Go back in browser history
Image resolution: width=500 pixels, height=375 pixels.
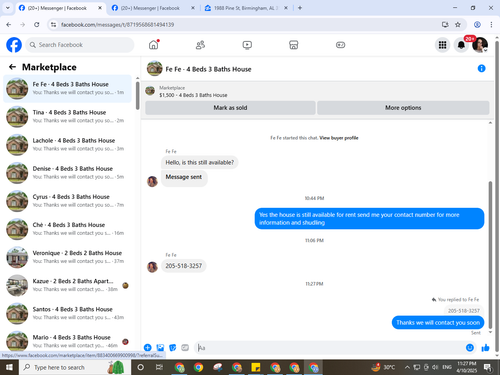pyautogui.click(x=9, y=24)
